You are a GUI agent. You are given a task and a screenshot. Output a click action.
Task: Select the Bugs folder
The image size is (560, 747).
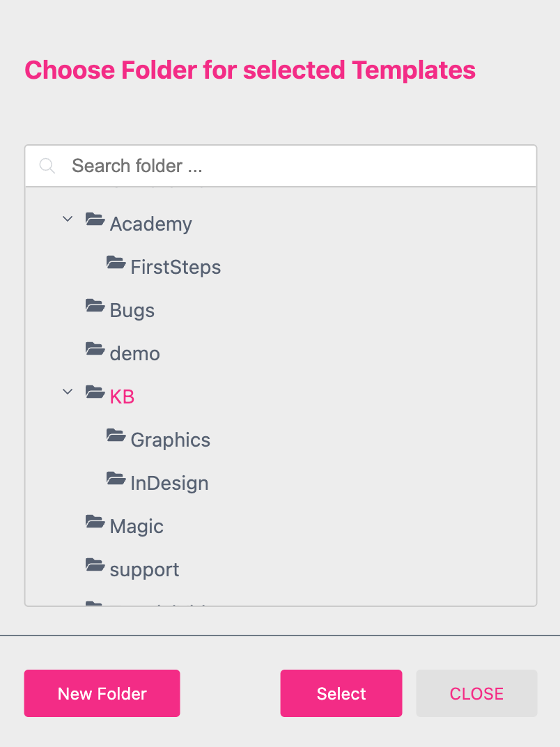(132, 309)
